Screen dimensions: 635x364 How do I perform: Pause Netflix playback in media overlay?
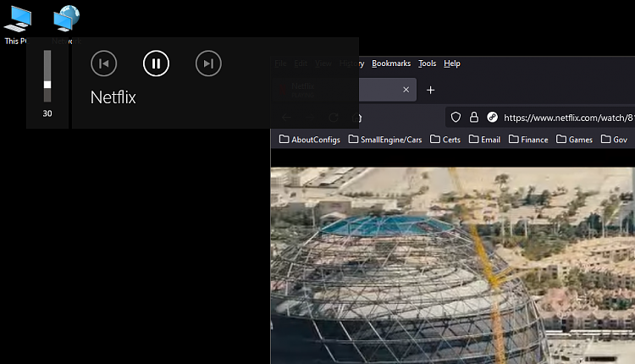(156, 63)
